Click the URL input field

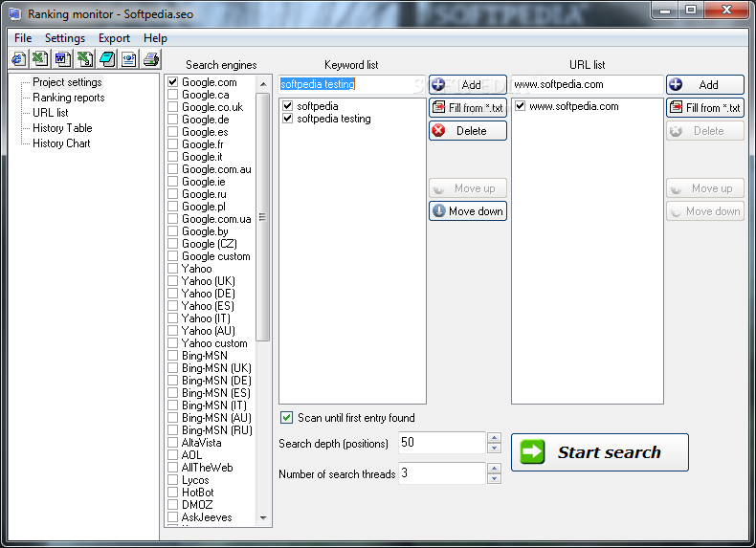[x=588, y=84]
